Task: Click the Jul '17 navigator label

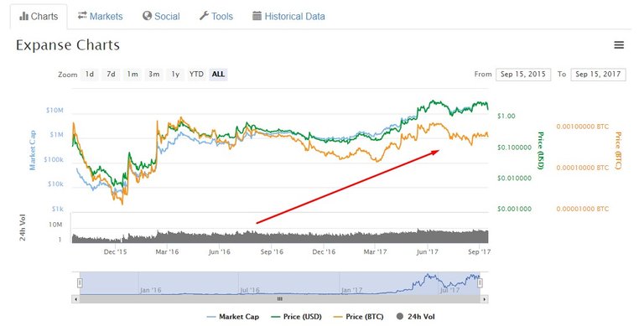Action: [449, 290]
